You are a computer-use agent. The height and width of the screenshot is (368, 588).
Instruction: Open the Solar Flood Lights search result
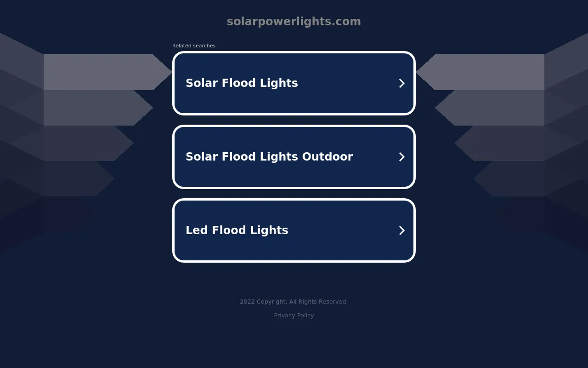[294, 83]
